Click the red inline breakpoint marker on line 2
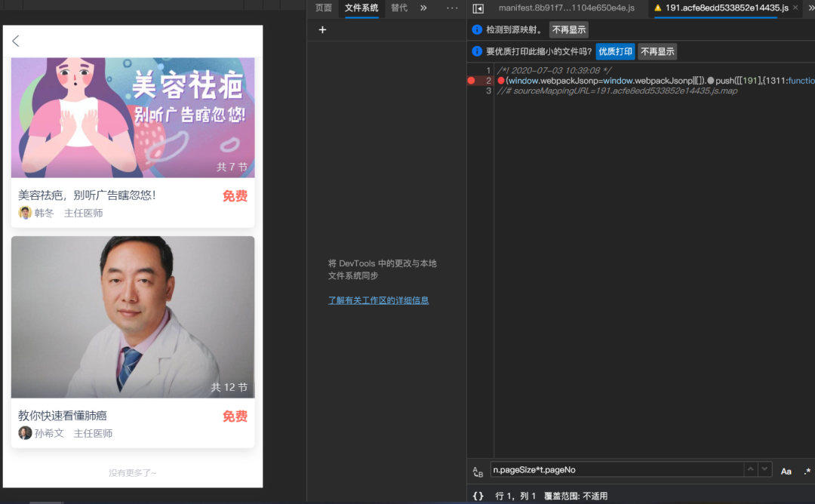The image size is (815, 504). 501,81
